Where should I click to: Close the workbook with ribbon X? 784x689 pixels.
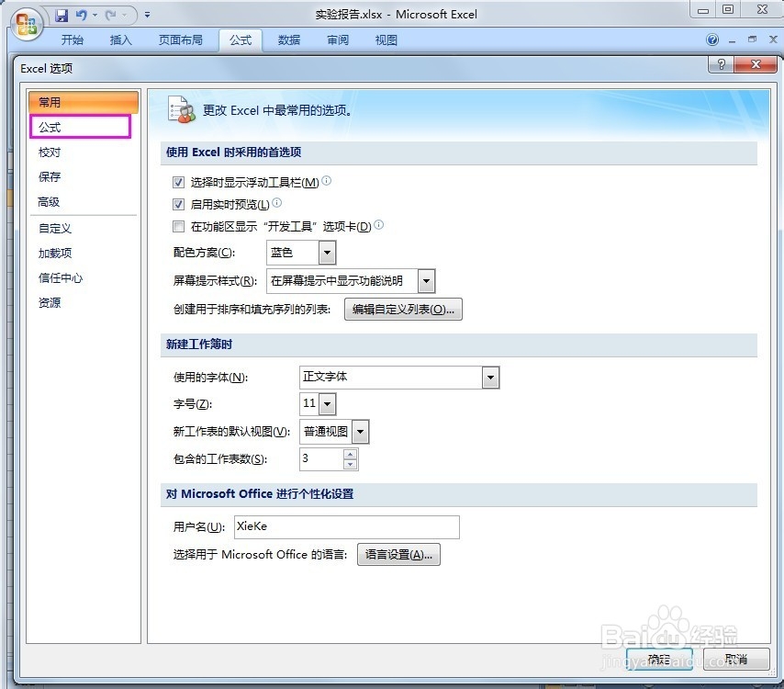tap(773, 39)
